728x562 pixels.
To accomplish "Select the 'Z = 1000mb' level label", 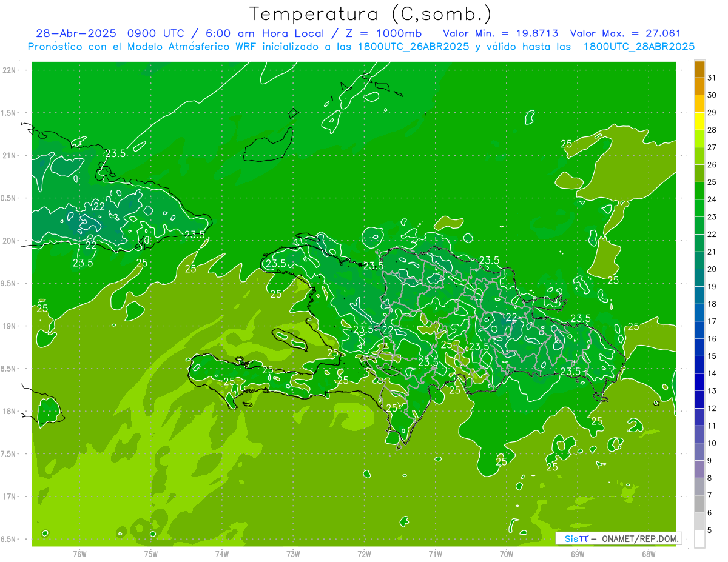I will coord(383,33).
